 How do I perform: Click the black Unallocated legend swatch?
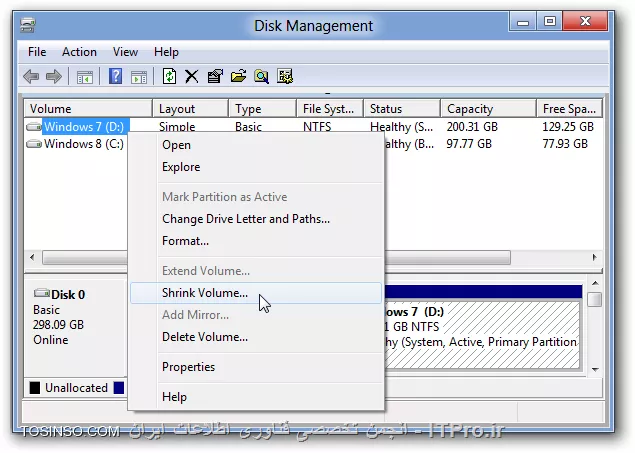point(35,388)
